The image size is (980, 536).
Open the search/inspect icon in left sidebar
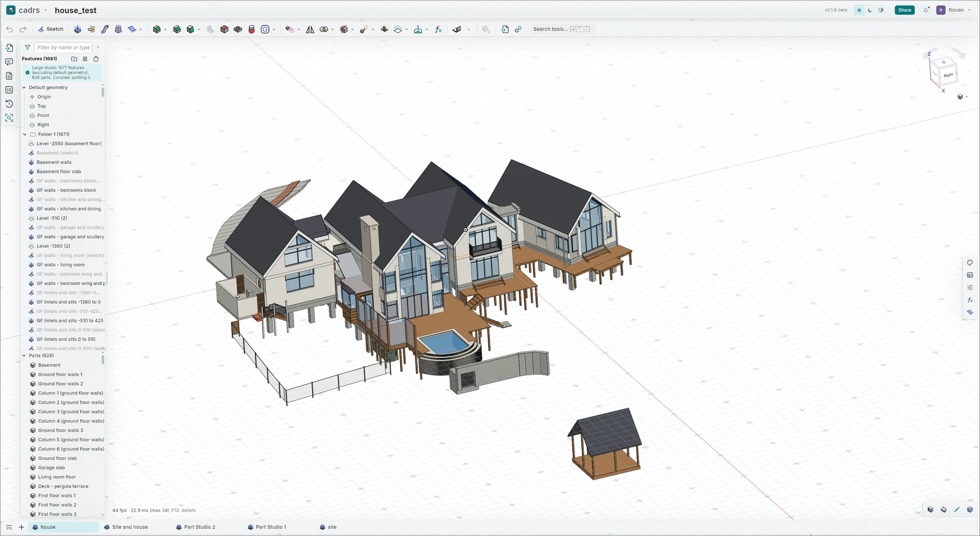(x=9, y=118)
